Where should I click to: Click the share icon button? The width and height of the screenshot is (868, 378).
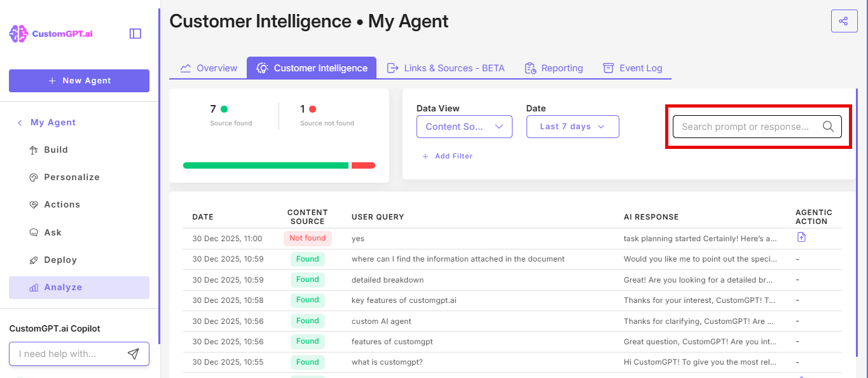pyautogui.click(x=844, y=21)
